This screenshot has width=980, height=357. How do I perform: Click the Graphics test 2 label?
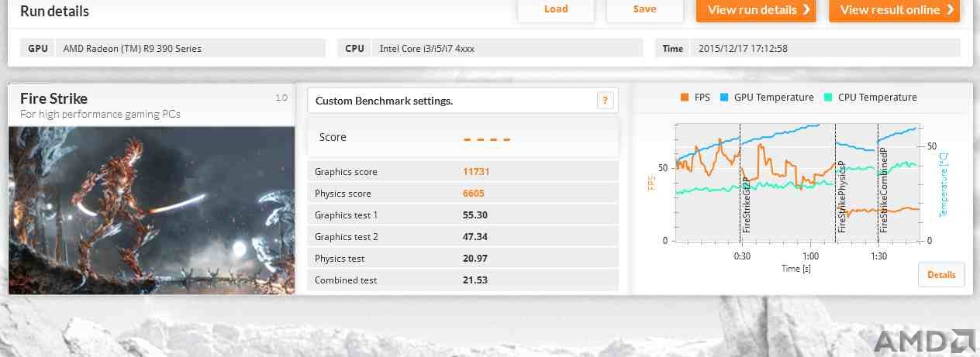click(x=347, y=237)
